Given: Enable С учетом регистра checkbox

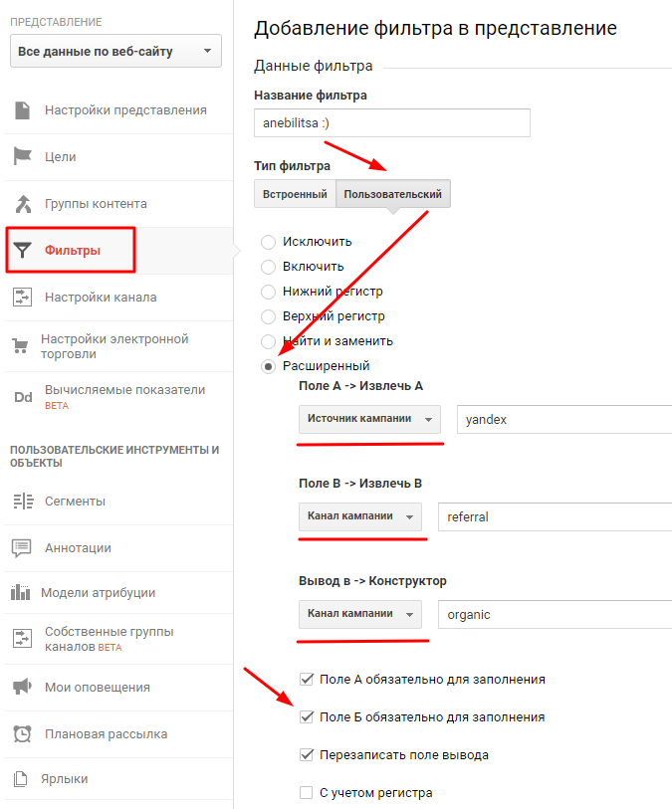Looking at the screenshot, I should click(307, 793).
